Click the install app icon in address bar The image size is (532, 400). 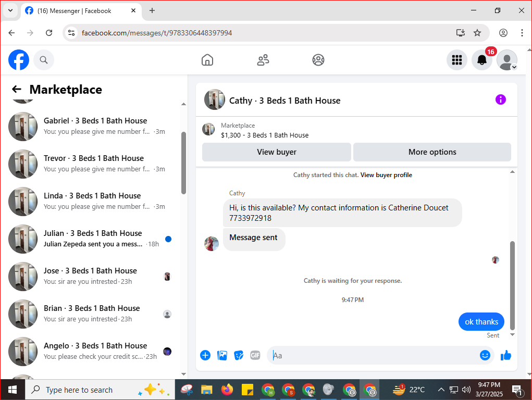coord(461,33)
